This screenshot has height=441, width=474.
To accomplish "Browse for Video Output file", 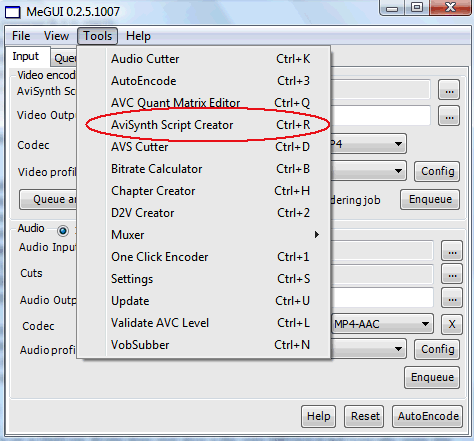I will [449, 116].
